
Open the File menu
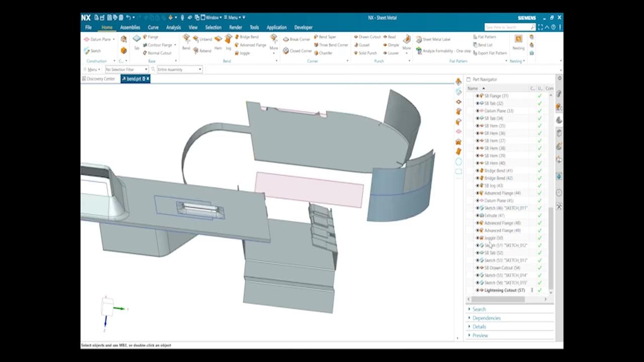(89, 27)
